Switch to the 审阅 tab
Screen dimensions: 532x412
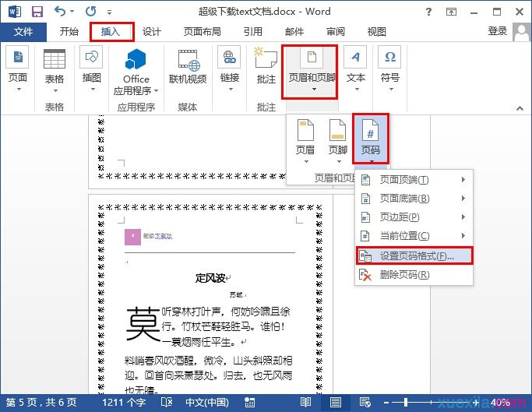point(336,32)
